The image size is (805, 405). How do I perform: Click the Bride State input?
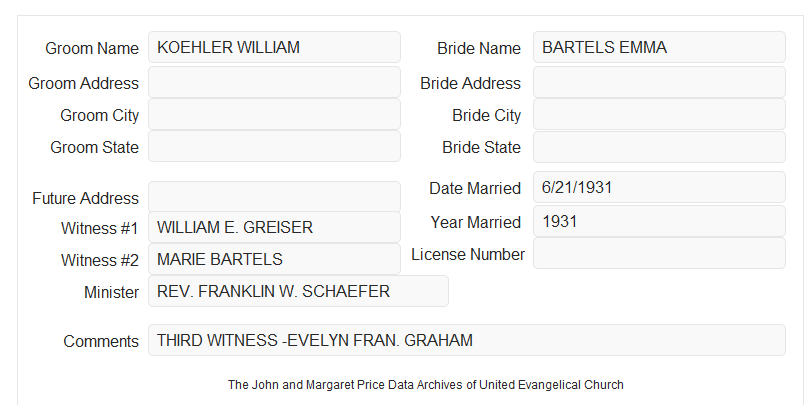[659, 147]
